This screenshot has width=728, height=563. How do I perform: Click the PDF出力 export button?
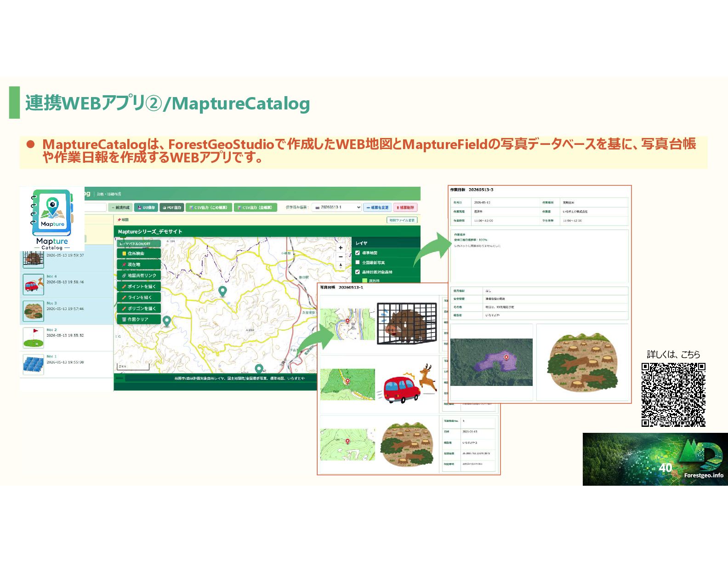[x=172, y=207]
